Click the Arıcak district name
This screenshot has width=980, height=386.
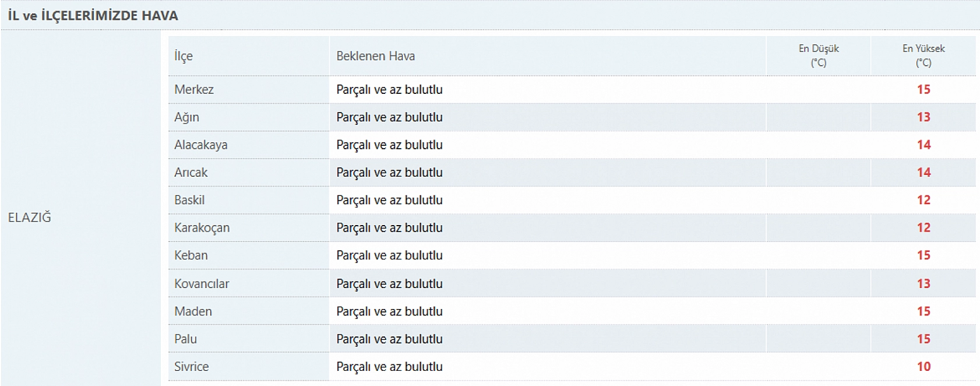pyautogui.click(x=191, y=173)
